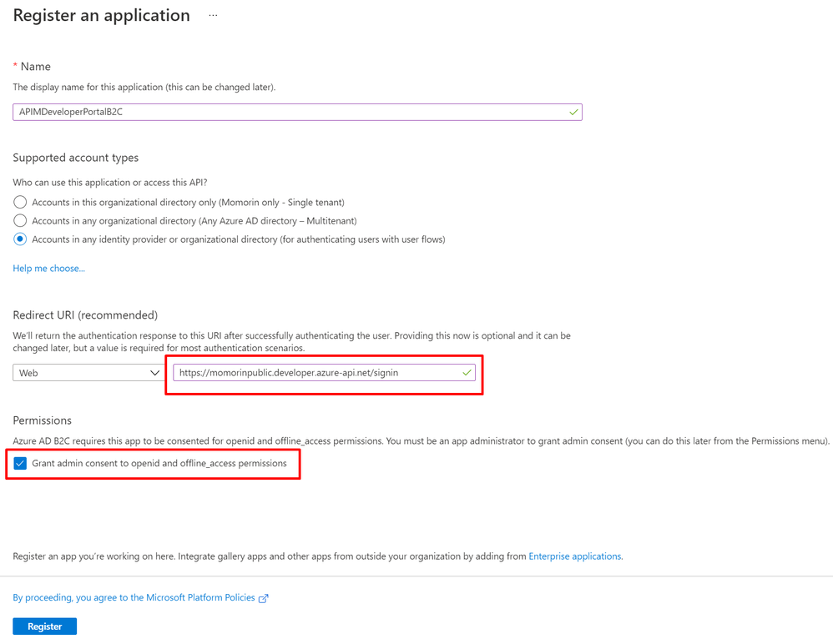This screenshot has height=644, width=833.
Task: Select the Multitenant organizational directory option
Action: [20, 221]
